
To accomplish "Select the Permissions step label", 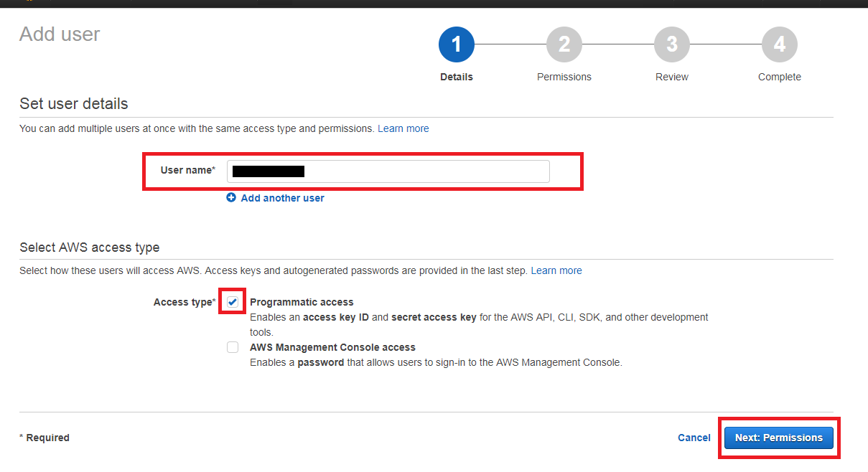I will (x=564, y=77).
